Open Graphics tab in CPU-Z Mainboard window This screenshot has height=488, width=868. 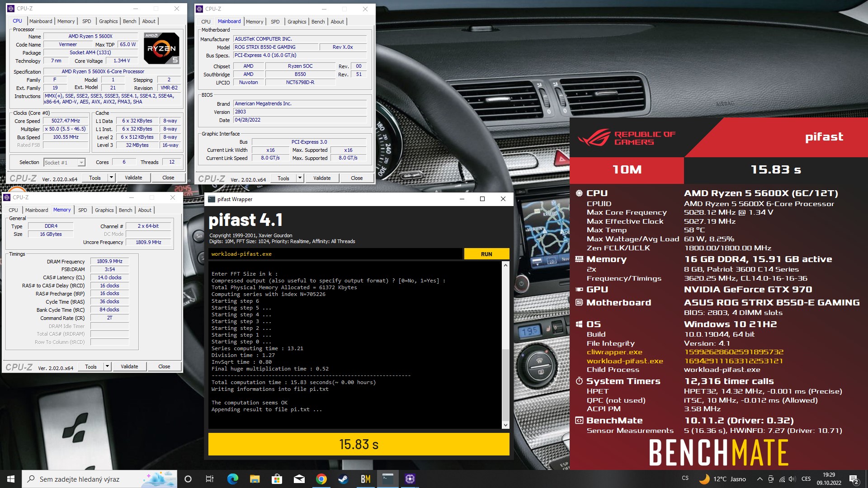[x=297, y=22]
